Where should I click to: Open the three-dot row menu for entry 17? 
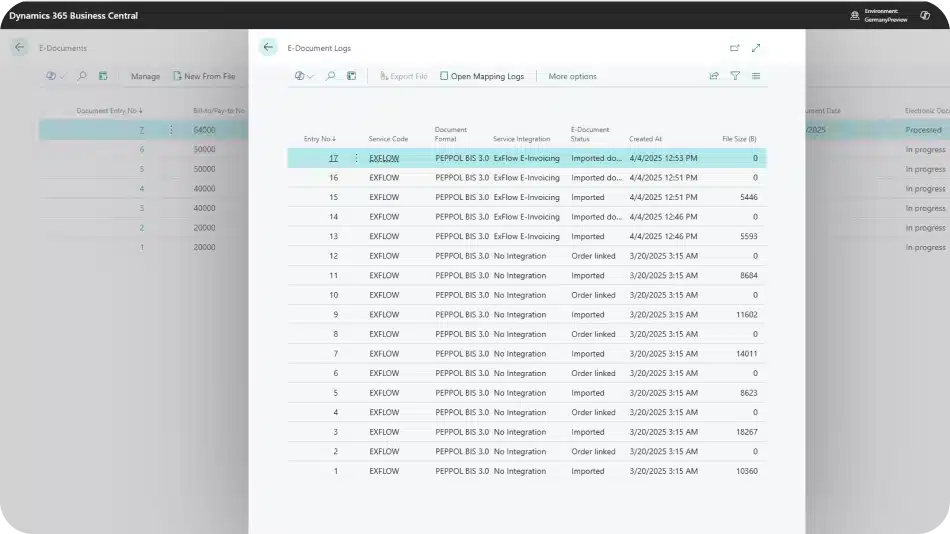click(356, 158)
